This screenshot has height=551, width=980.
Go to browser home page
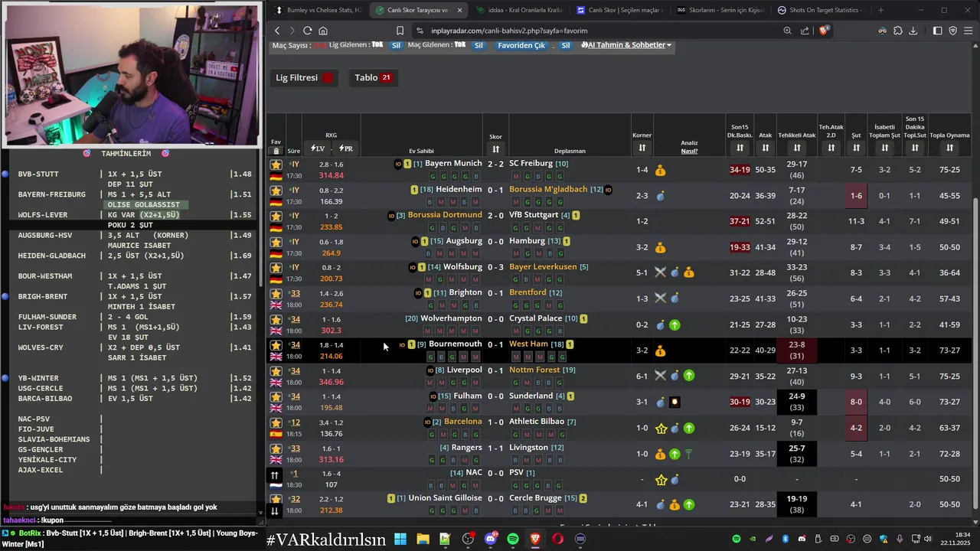[x=323, y=31]
